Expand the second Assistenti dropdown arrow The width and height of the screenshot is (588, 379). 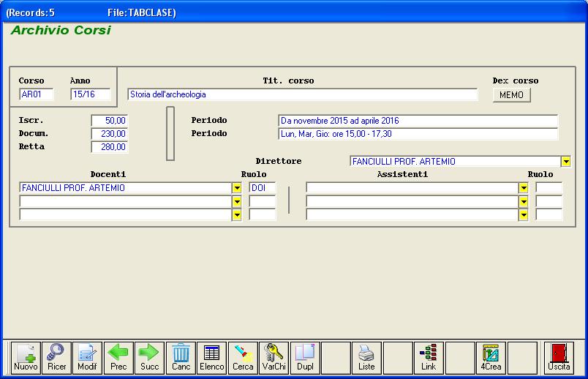coord(524,201)
